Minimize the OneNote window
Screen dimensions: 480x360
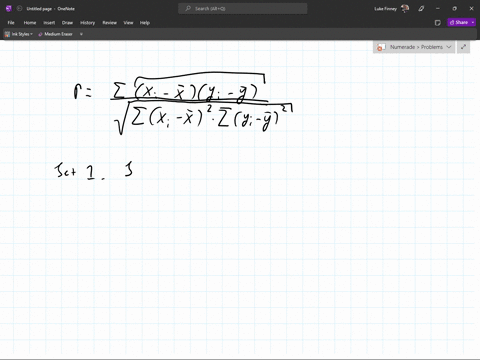438,9
